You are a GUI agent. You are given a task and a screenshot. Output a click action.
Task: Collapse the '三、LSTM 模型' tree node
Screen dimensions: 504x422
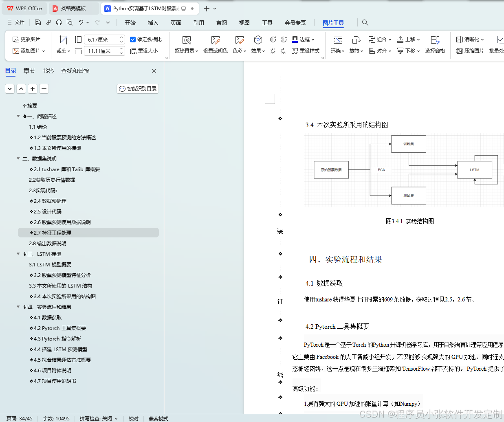tap(18, 254)
